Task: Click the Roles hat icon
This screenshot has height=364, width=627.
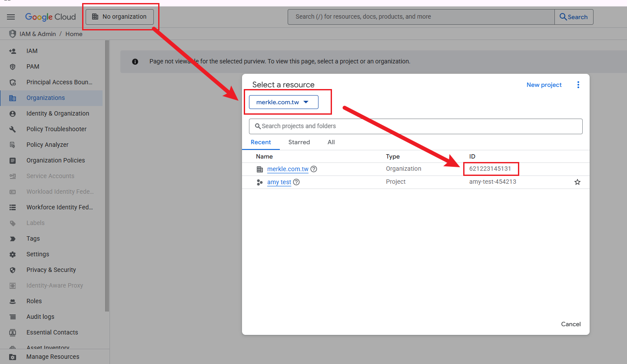Action: point(13,301)
